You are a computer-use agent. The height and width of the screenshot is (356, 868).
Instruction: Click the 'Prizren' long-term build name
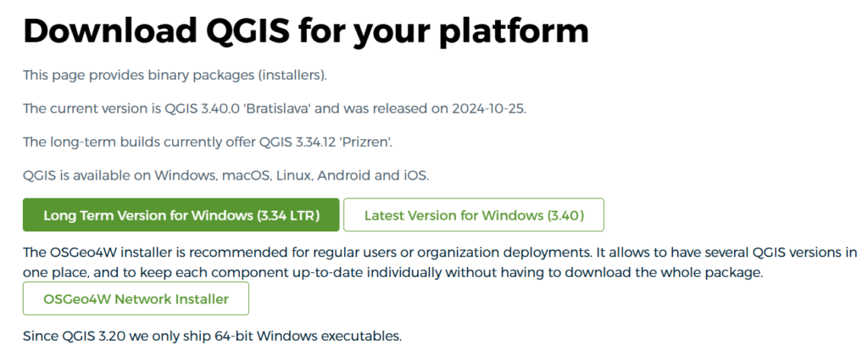click(x=365, y=142)
